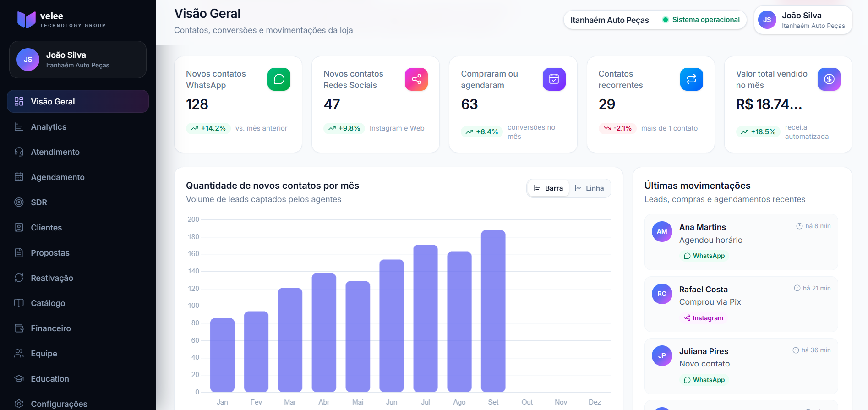The image size is (868, 410).
Task: Click the velee Technology Group logo
Action: pyautogui.click(x=61, y=20)
